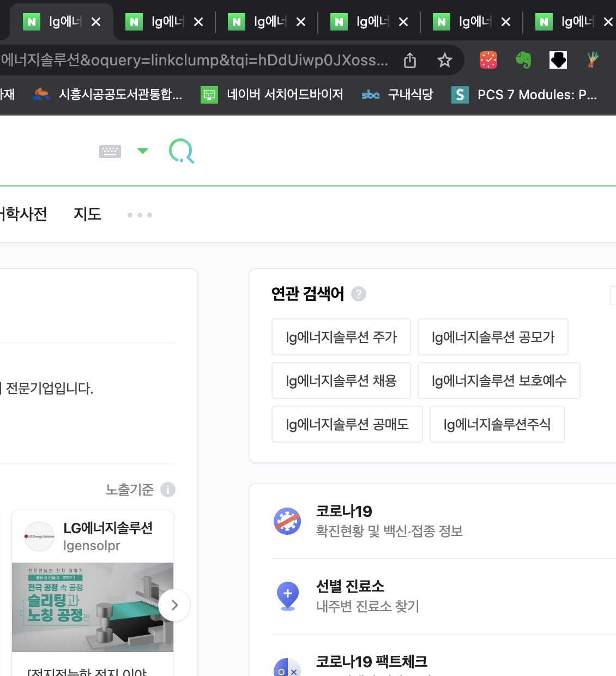This screenshot has width=616, height=676.
Task: Open the black arrow extension icon
Action: 558,60
